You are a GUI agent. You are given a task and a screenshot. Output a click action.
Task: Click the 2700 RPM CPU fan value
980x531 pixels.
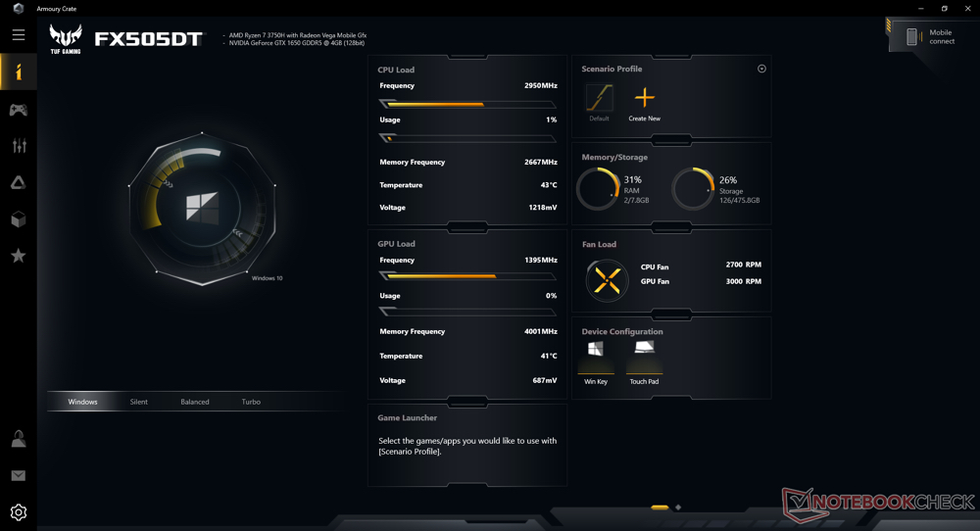pyautogui.click(x=743, y=265)
